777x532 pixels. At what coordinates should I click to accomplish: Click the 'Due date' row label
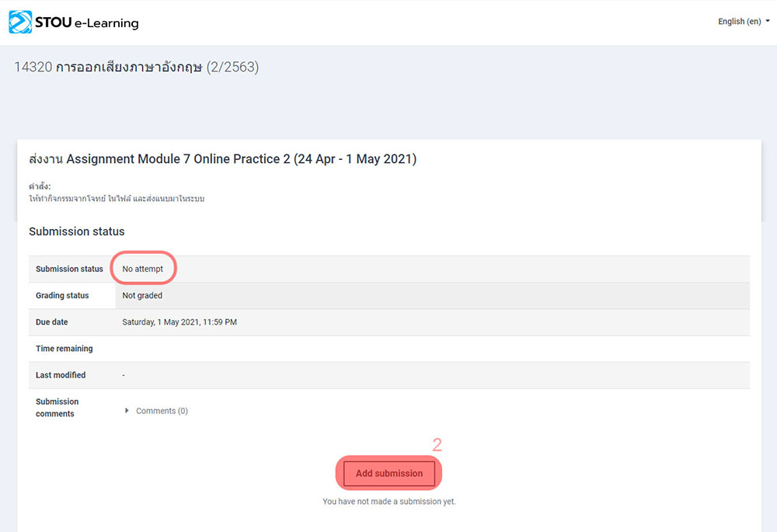(53, 322)
